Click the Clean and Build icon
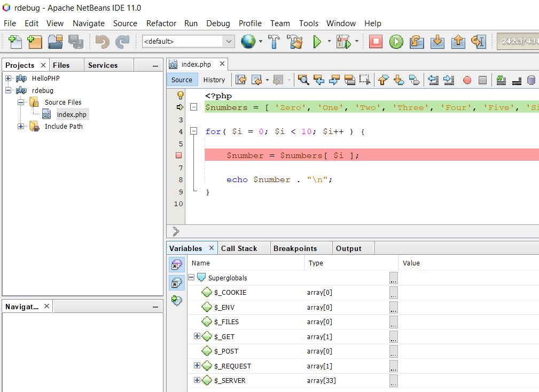This screenshot has width=539, height=392. pos(294,42)
